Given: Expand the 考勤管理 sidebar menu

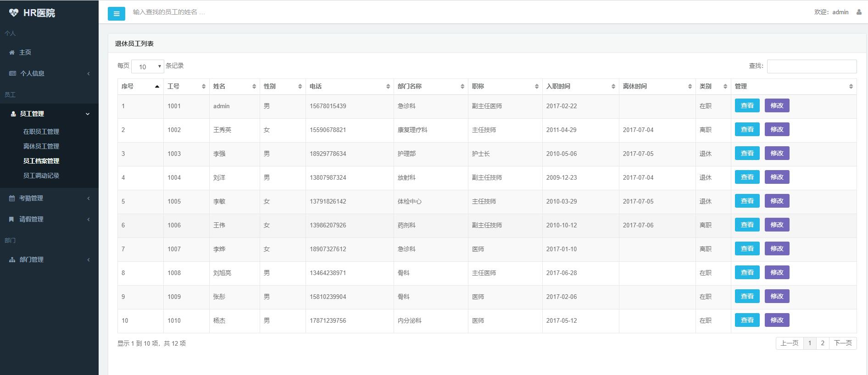Looking at the screenshot, I should [x=49, y=198].
